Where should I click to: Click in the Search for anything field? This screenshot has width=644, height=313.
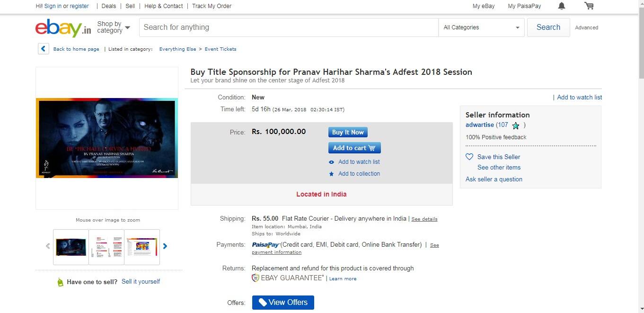289,27
